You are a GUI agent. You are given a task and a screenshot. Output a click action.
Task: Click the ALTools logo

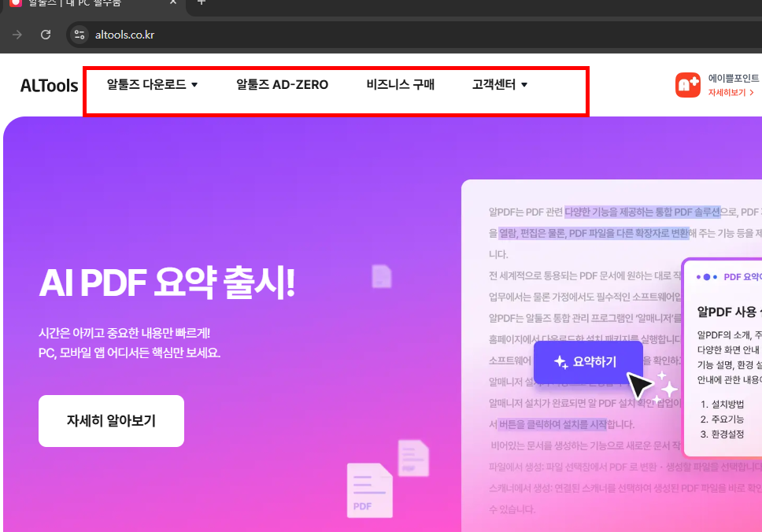tap(48, 86)
